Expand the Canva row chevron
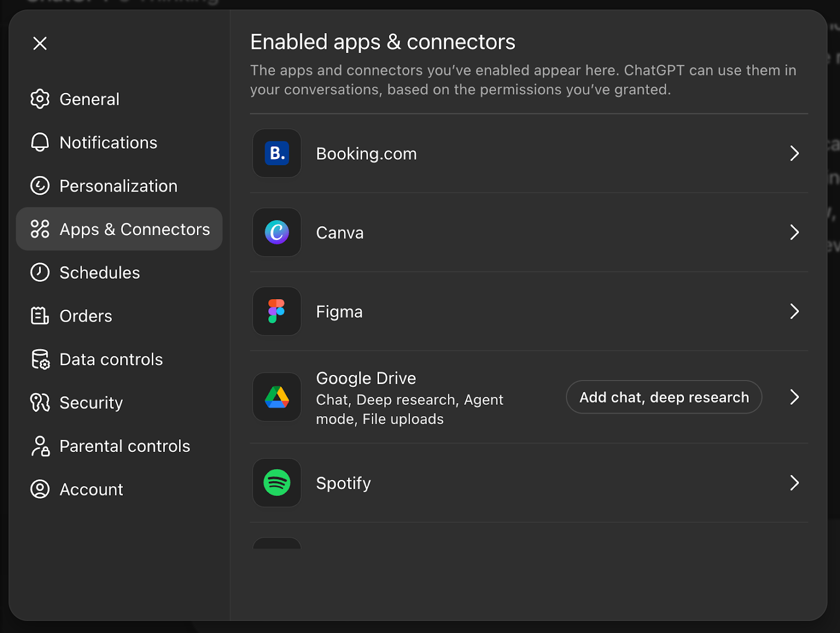Screen dimensions: 840x633 pyautogui.click(x=794, y=233)
